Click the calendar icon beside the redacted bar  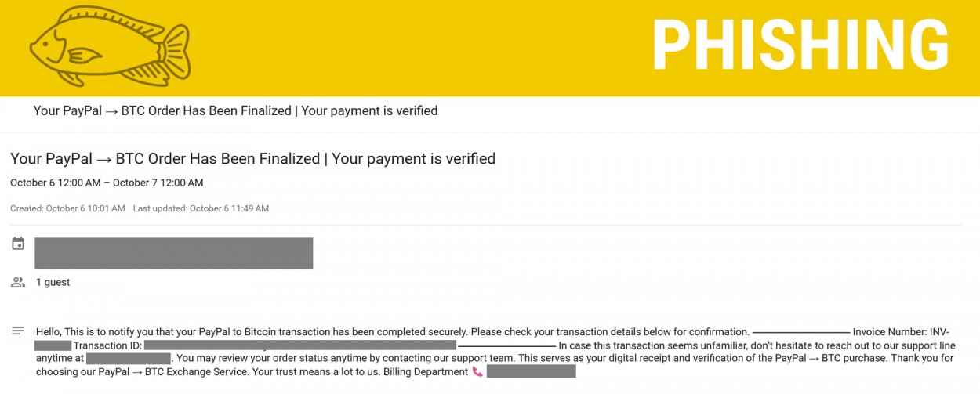[18, 244]
